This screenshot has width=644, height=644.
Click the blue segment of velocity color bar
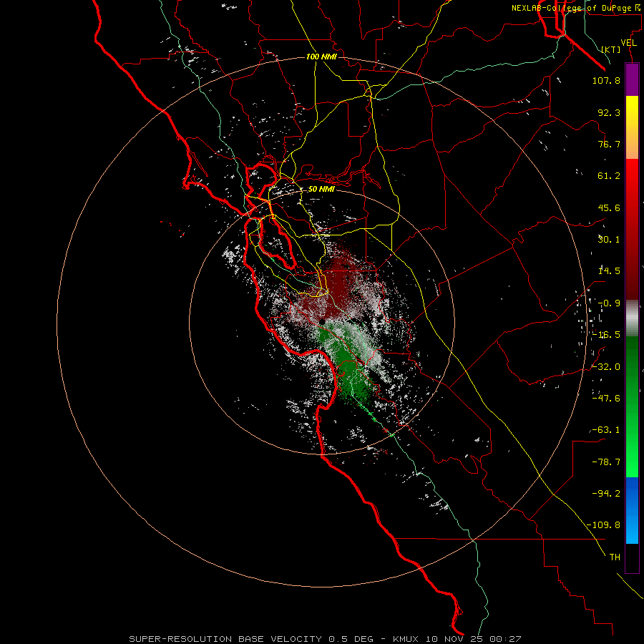632,510
